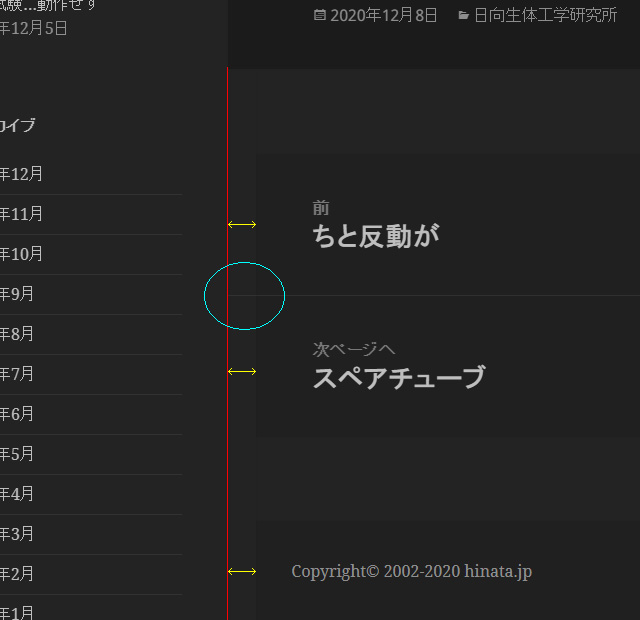Click the 2020年12月8日 post date
This screenshot has height=620, width=640.
(x=384, y=16)
